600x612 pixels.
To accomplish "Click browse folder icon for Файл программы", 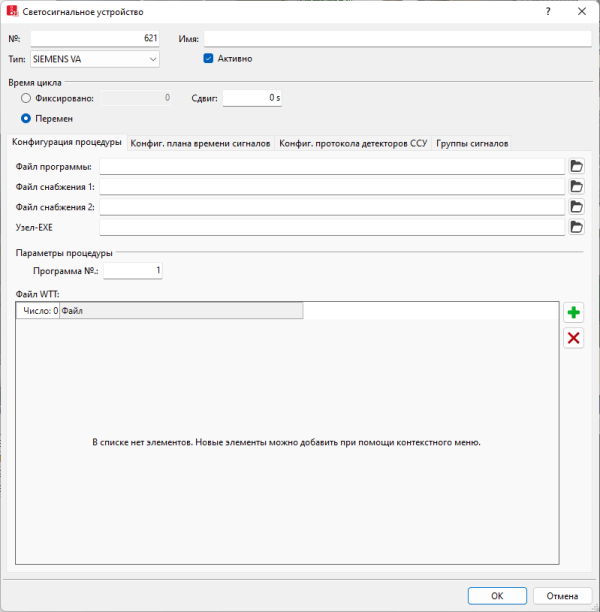I will (x=576, y=166).
